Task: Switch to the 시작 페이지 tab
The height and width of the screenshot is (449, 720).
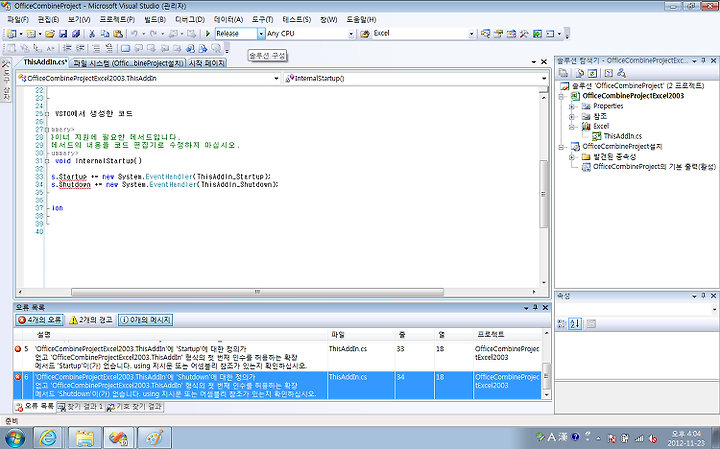Action: click(207, 63)
